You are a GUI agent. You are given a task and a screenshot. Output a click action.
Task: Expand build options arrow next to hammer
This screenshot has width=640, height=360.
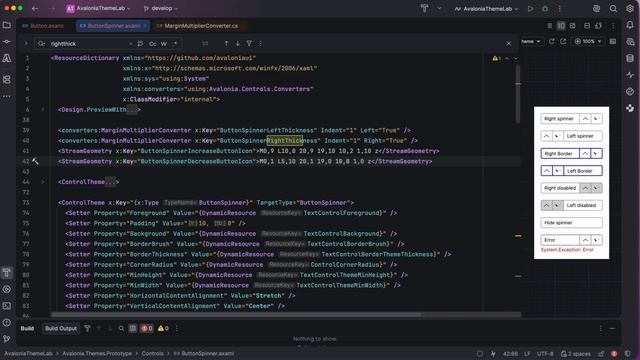439,8
